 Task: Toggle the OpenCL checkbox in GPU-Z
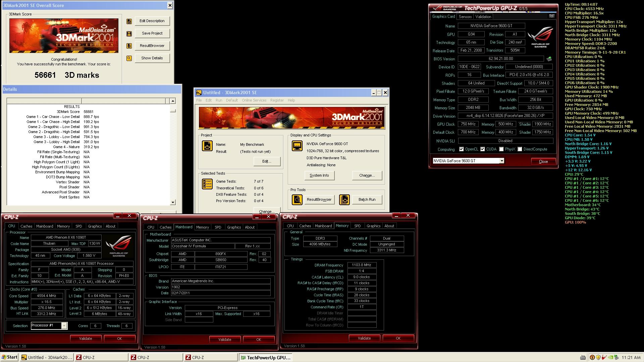click(x=461, y=149)
